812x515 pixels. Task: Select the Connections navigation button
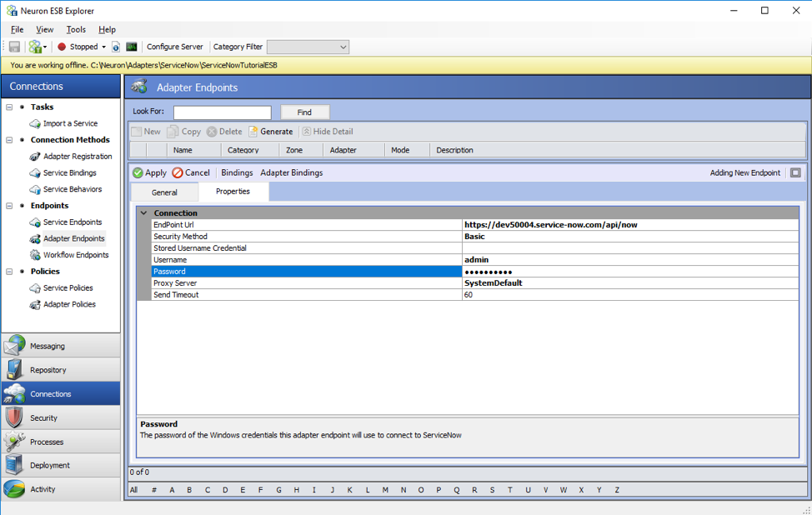[61, 394]
